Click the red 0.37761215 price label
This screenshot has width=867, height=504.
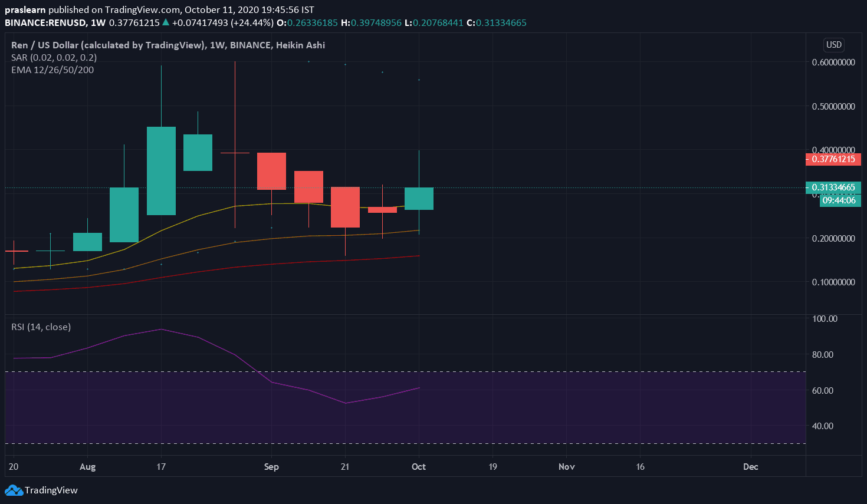point(833,159)
